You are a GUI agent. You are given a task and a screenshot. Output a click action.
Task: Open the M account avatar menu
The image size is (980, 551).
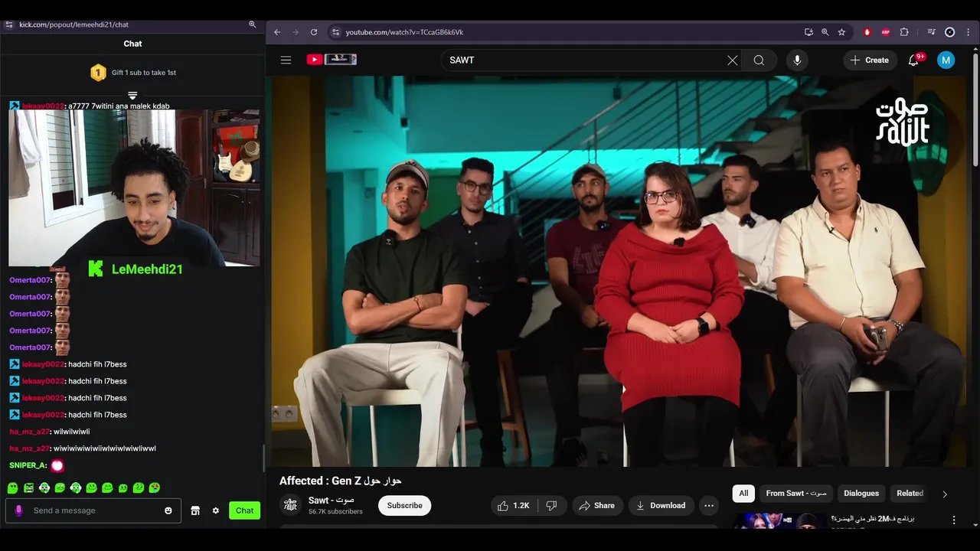pos(946,60)
